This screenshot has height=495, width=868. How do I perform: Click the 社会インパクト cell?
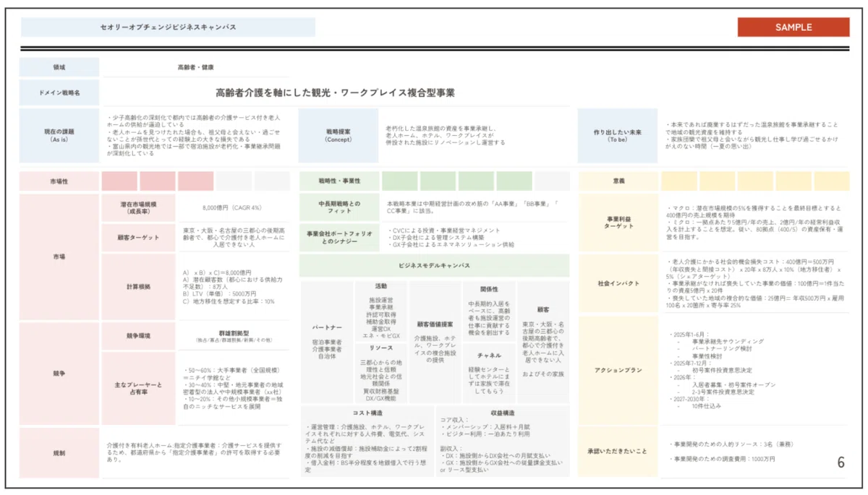(x=618, y=283)
